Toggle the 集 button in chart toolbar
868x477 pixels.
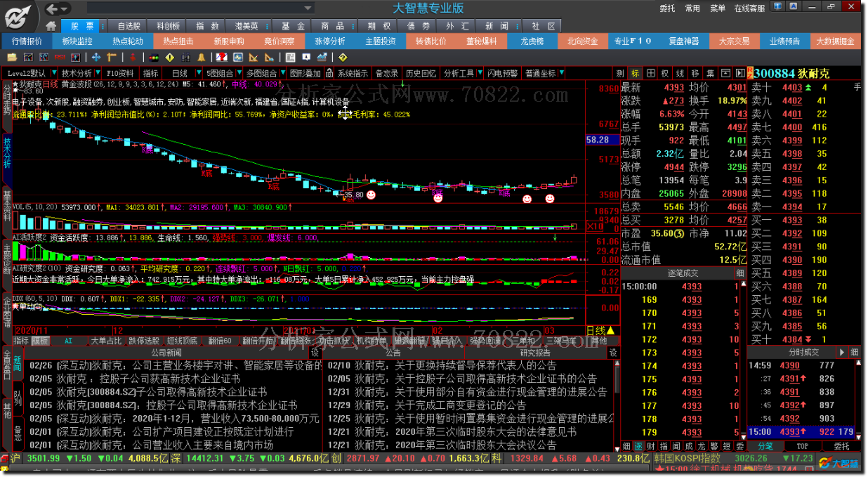[x=710, y=73]
